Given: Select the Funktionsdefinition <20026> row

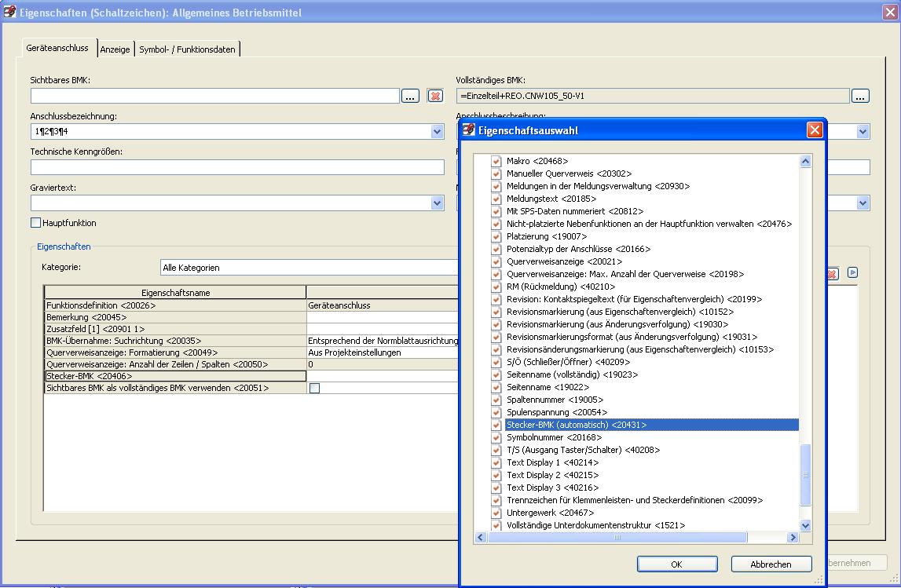Looking at the screenshot, I should coord(175,305).
